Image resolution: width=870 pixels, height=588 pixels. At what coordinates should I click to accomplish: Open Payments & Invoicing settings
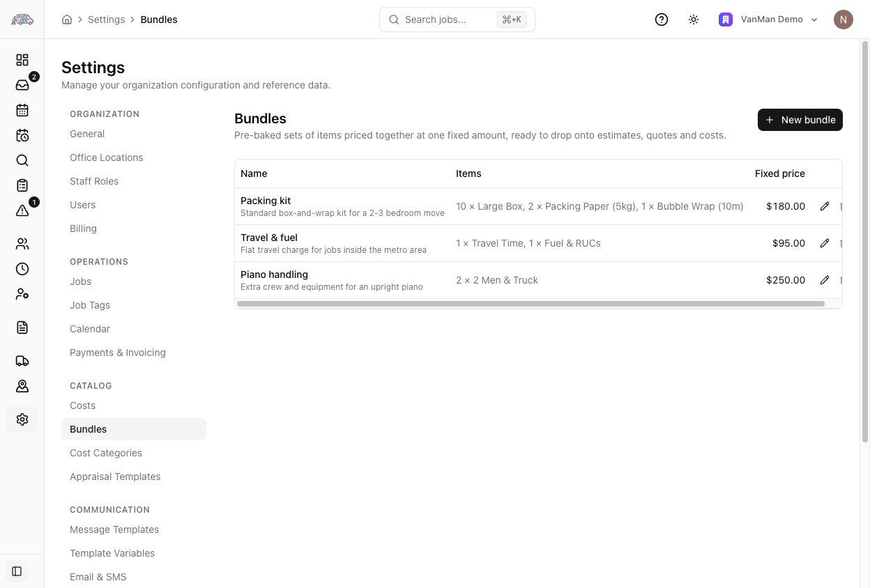pyautogui.click(x=118, y=353)
